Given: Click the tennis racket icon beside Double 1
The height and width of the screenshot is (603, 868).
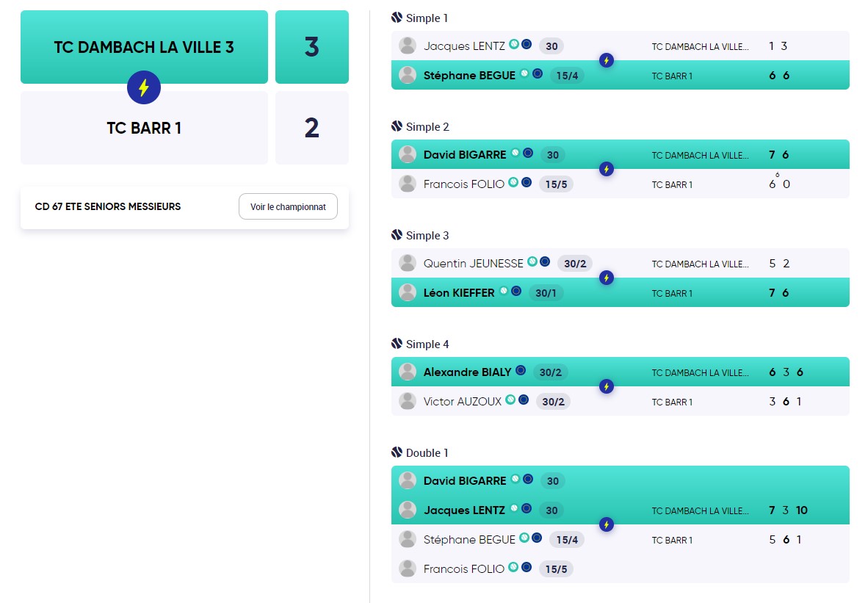Looking at the screenshot, I should [397, 452].
